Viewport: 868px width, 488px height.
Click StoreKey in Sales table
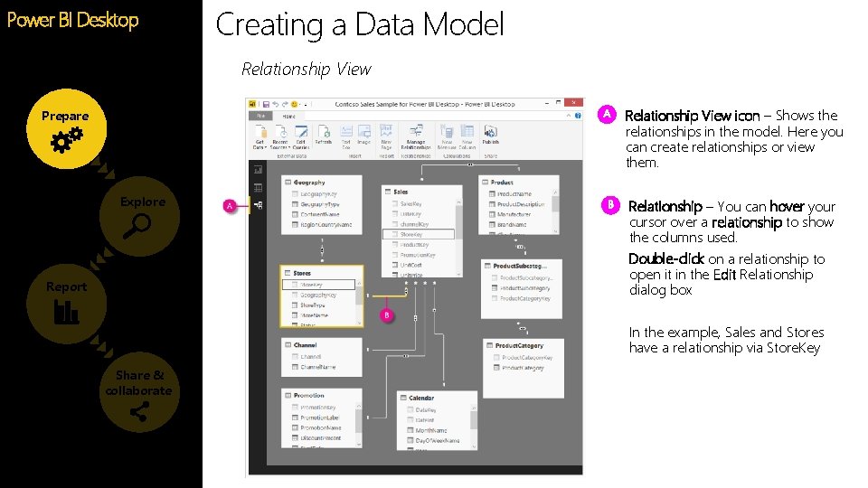419,235
